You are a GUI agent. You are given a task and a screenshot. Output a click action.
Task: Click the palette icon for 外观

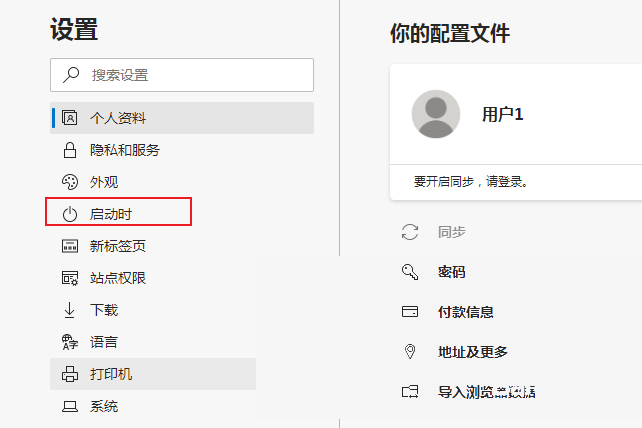point(70,182)
